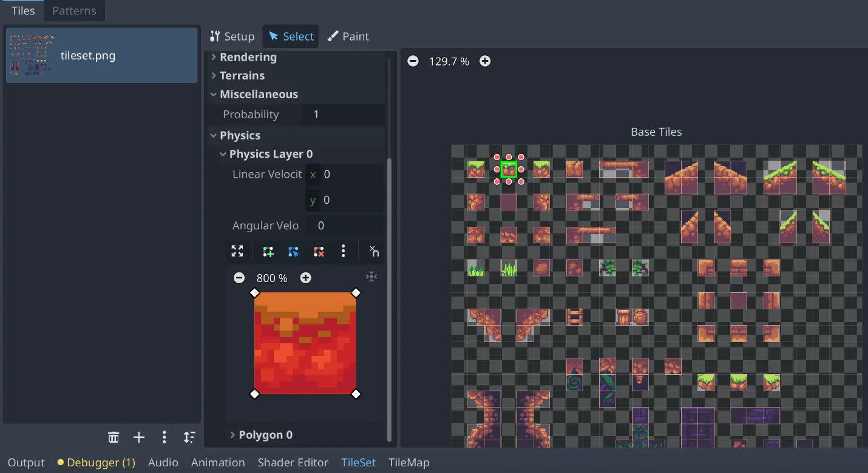Image resolution: width=868 pixels, height=473 pixels.
Task: Open the Shader Editor panel
Action: tap(293, 463)
